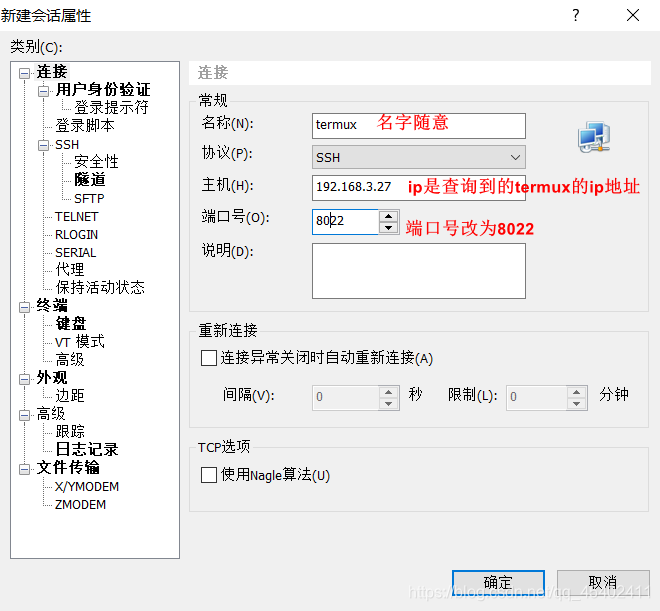Screen dimensions: 660x611
Task: Collapse the 外观 tree node
Action: tap(24, 380)
